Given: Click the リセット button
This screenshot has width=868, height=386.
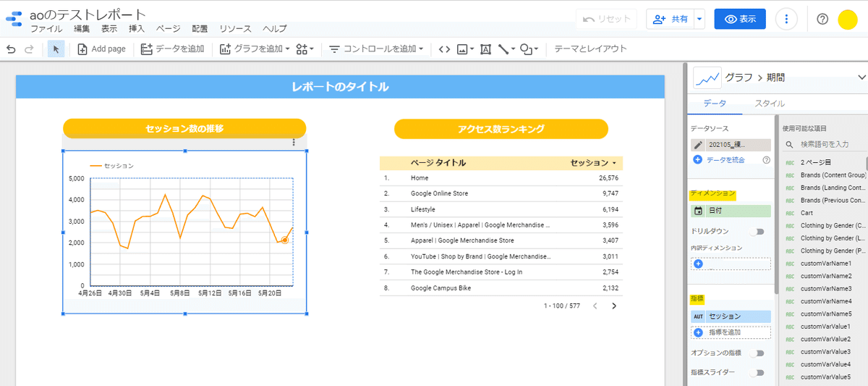Looking at the screenshot, I should (x=606, y=19).
